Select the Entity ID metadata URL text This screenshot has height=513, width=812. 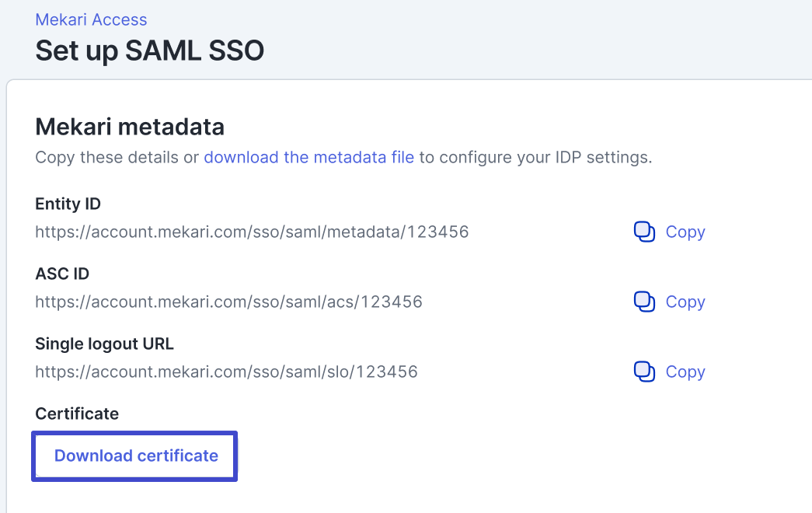pyautogui.click(x=252, y=232)
